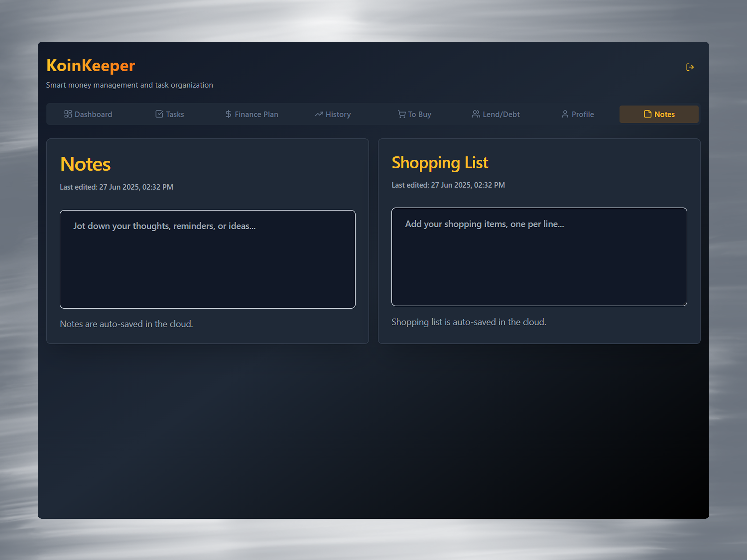Click the Notes page icon
This screenshot has width=747, height=560.
[x=647, y=114]
